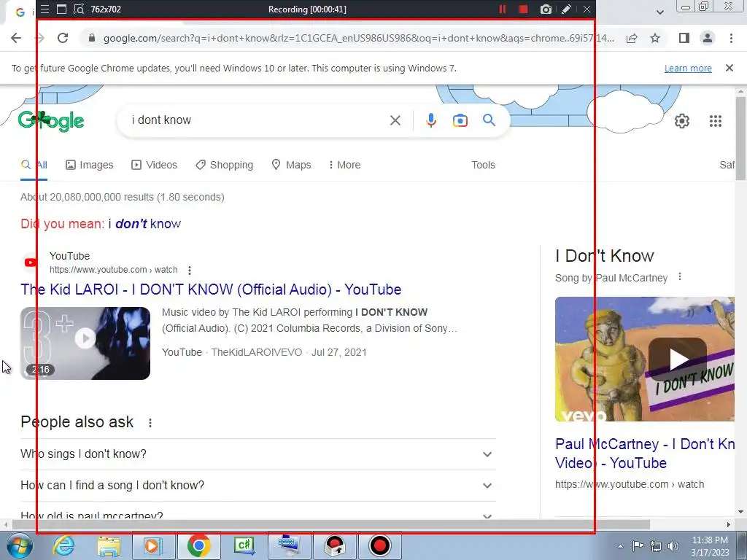
Task: Click the horizontal scrollbar at page bottom
Action: (x=331, y=524)
